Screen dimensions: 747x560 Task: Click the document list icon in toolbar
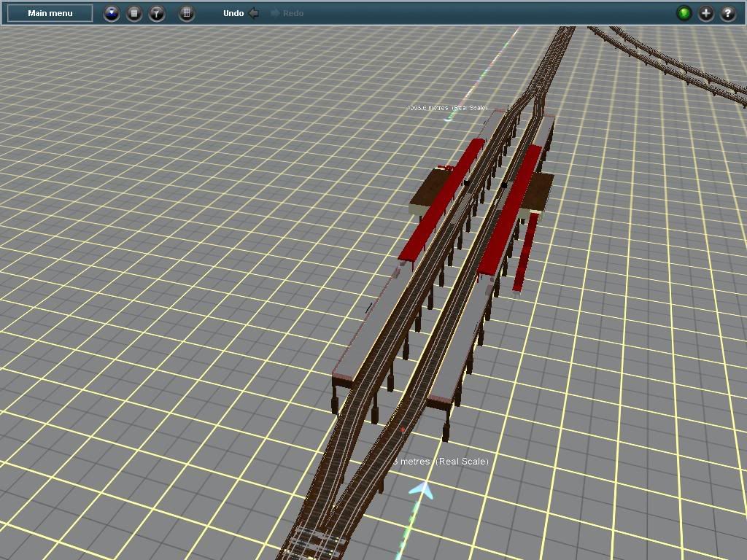coord(134,13)
